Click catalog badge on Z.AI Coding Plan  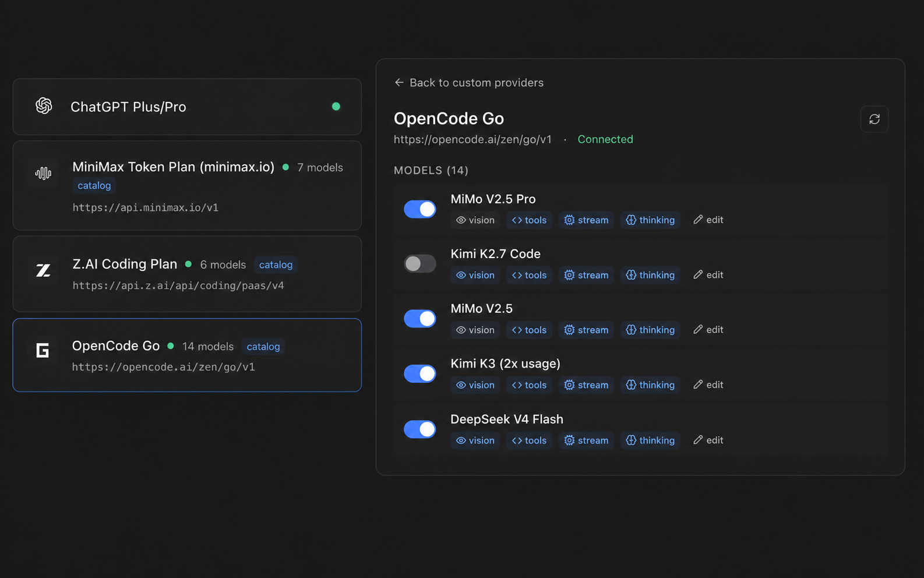(276, 265)
